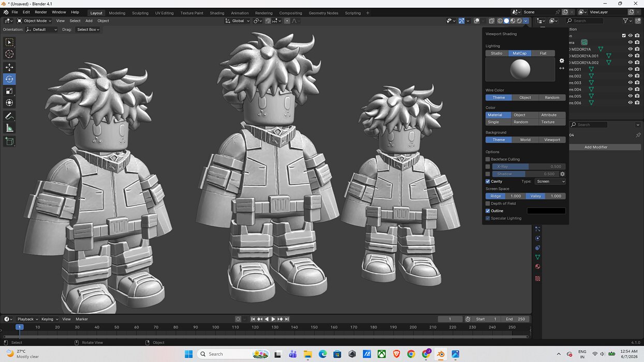Set Background to World
The width and height of the screenshot is (644, 362).
tap(525, 140)
